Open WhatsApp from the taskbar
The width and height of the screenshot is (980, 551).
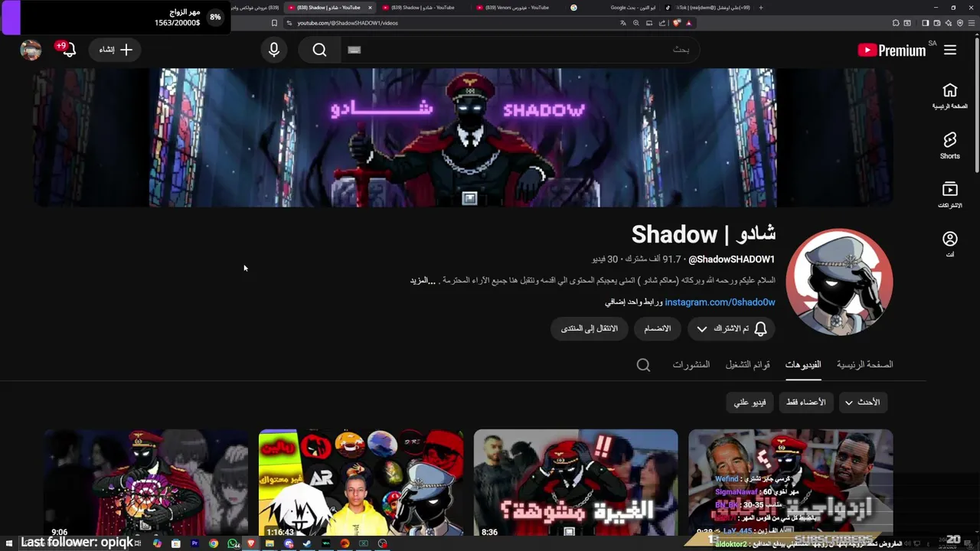[232, 543]
